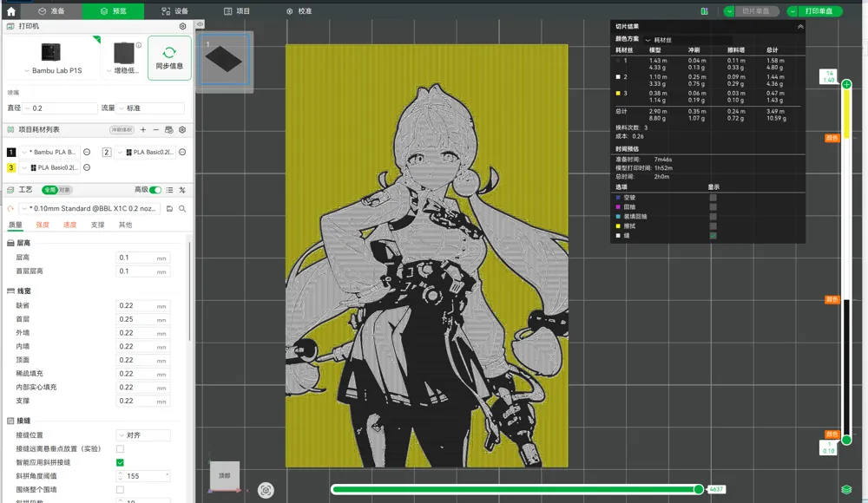Click the lower handle of vertical layer slider

[x=846, y=440]
